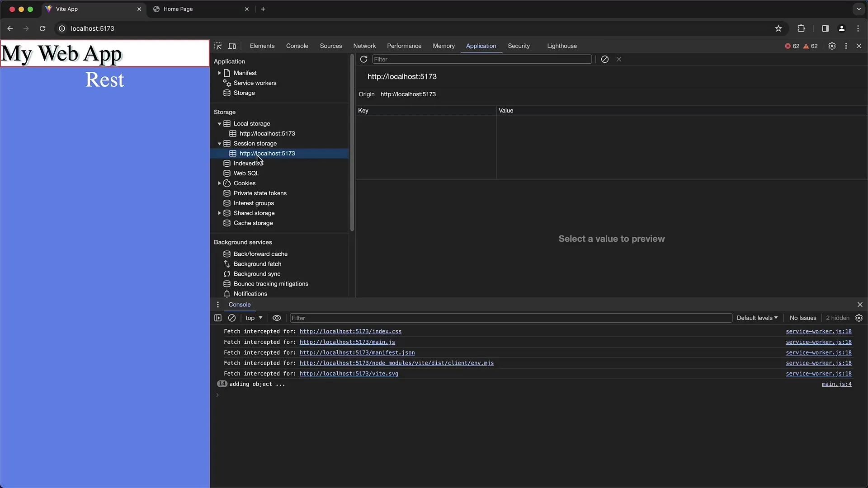
Task: Clear the console icon
Action: click(232, 318)
